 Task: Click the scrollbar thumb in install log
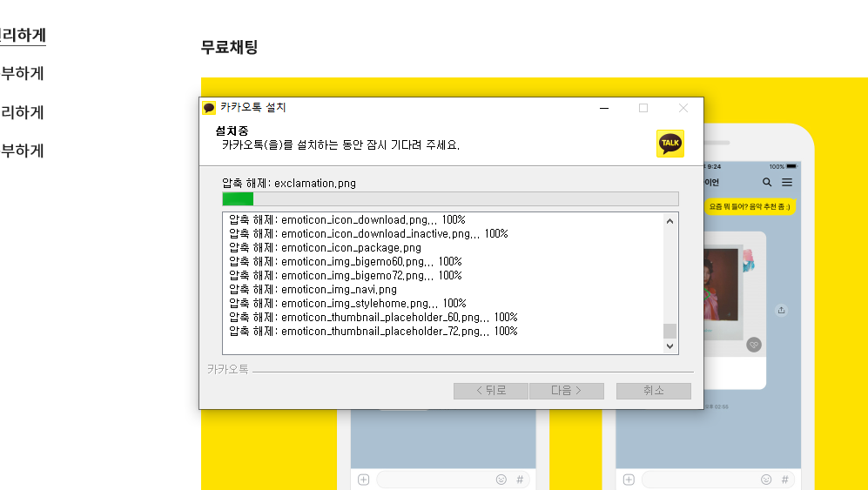[x=670, y=331]
